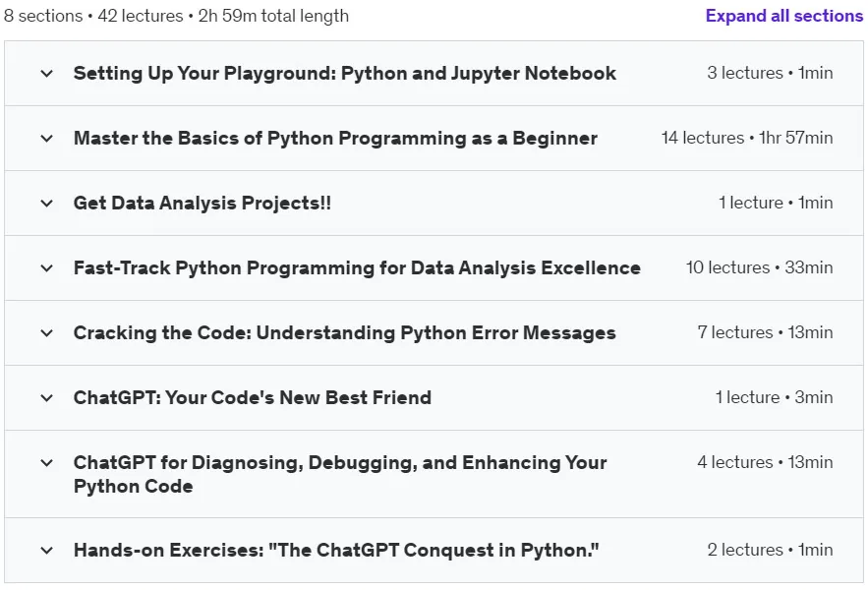The image size is (868, 590).
Task: Click the 14 lectures 1hr 57min label
Action: 747,138
